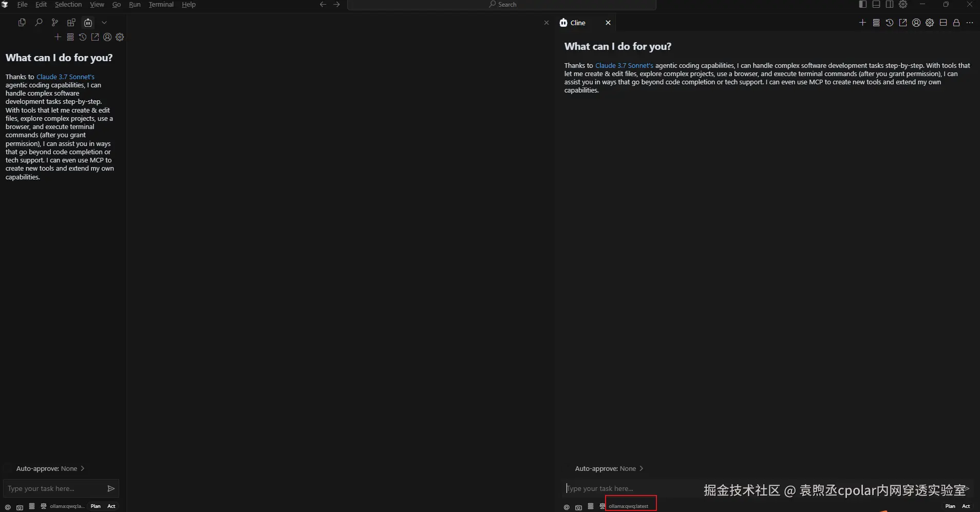Add context with @ in left sidebar
Screen dimensions: 980x512
[8, 507]
